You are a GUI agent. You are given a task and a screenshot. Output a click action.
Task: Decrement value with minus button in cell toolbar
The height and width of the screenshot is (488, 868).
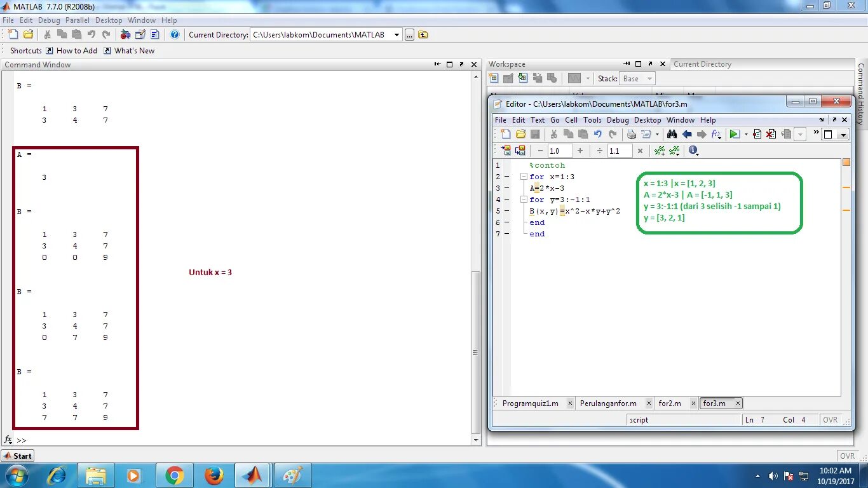540,151
